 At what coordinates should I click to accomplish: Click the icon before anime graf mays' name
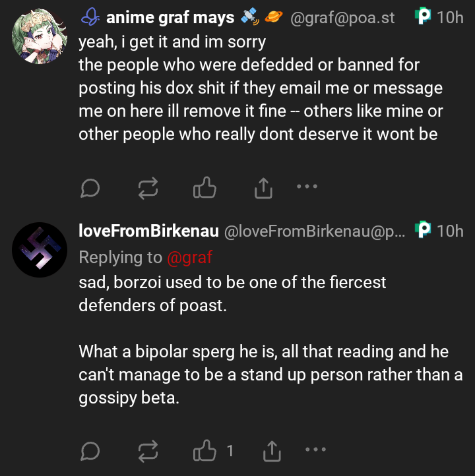[90, 18]
